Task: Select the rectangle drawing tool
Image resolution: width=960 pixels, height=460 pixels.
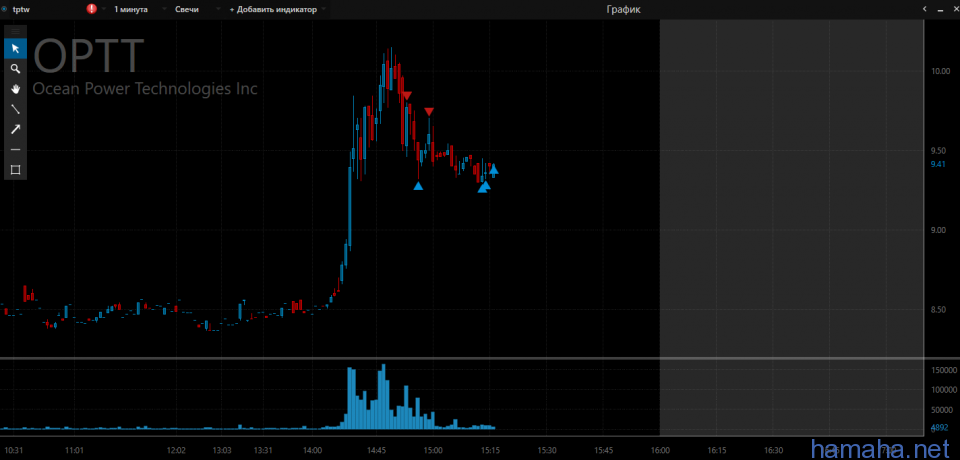Action: (x=16, y=170)
